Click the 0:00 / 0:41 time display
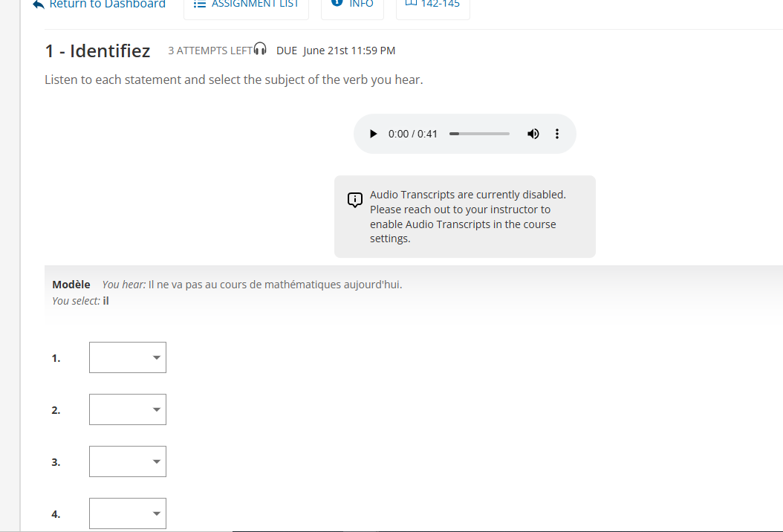783x532 pixels. point(412,134)
